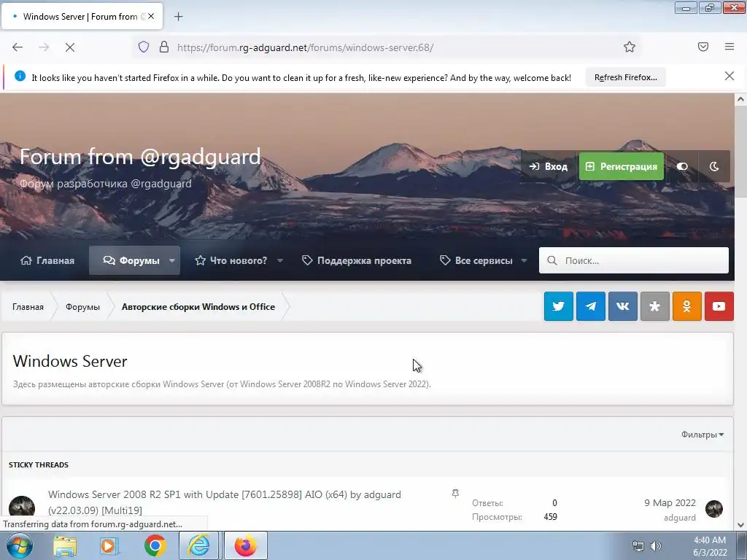Screen dimensions: 747x560
Task: Open the Главная home nav item
Action: click(47, 260)
